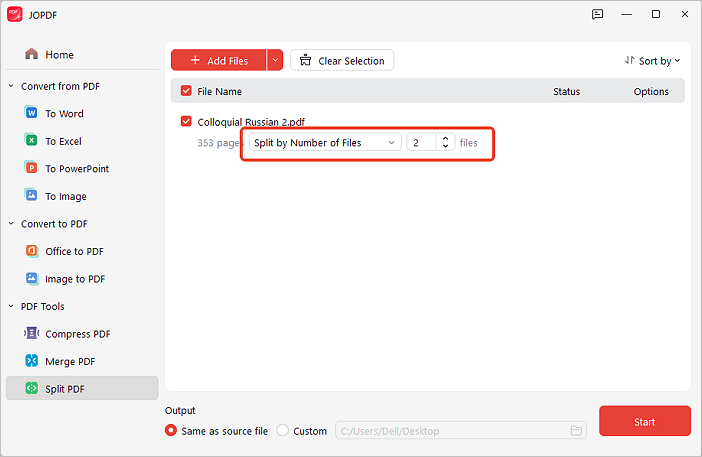Collapse the Convert from PDF section

(11, 86)
